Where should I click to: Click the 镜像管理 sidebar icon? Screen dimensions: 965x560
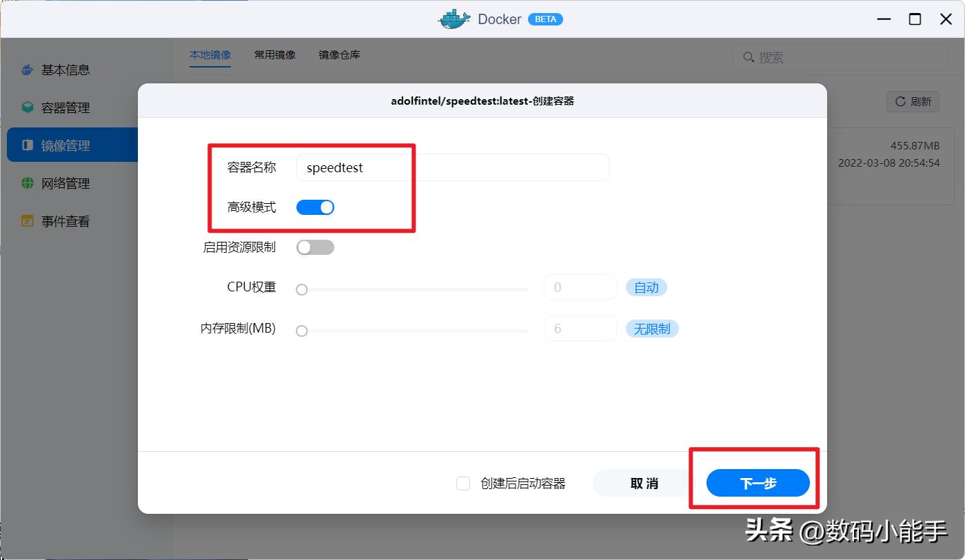[26, 145]
